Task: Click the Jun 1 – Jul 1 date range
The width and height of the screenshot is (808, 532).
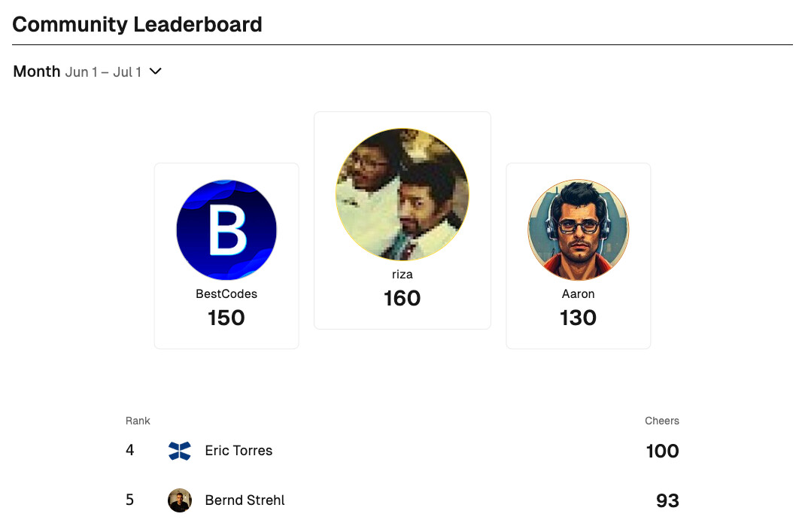Action: 103,71
